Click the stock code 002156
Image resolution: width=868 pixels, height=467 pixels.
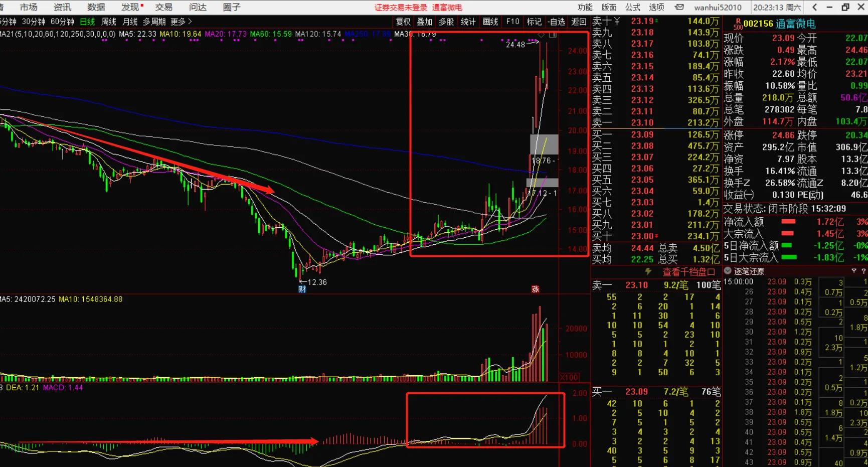pyautogui.click(x=758, y=24)
